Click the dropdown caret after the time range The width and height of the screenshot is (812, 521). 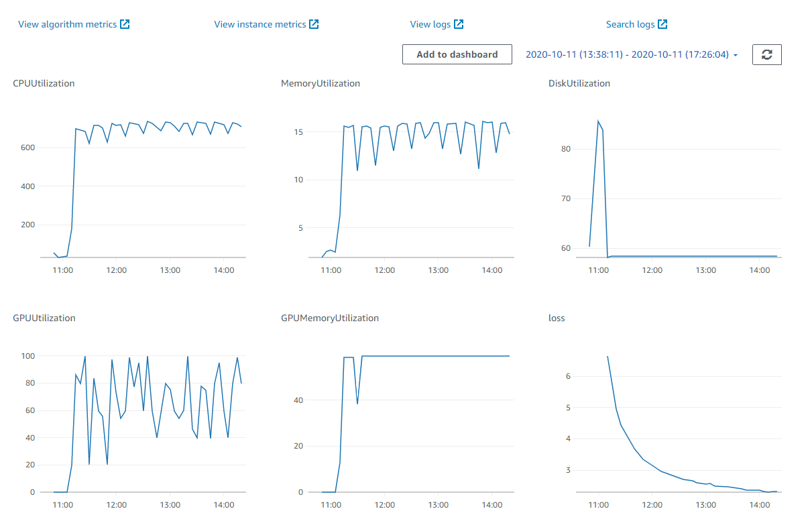click(736, 55)
